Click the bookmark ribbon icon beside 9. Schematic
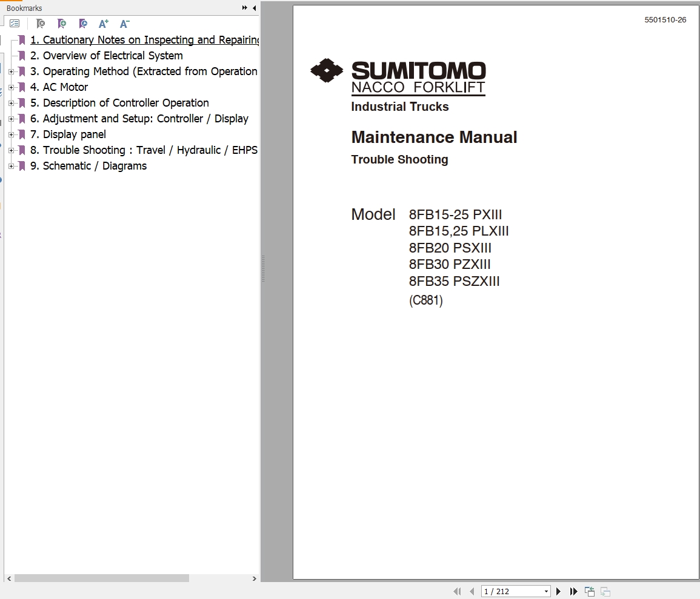Image resolution: width=700 pixels, height=599 pixels. point(22,166)
